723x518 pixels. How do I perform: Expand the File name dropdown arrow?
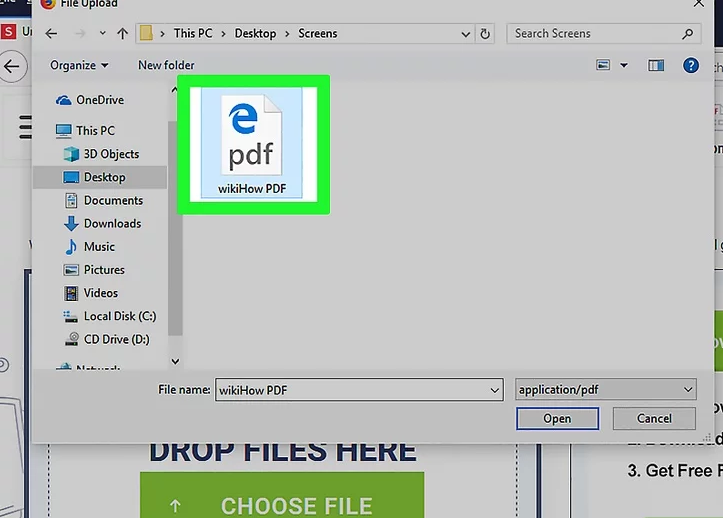(495, 390)
